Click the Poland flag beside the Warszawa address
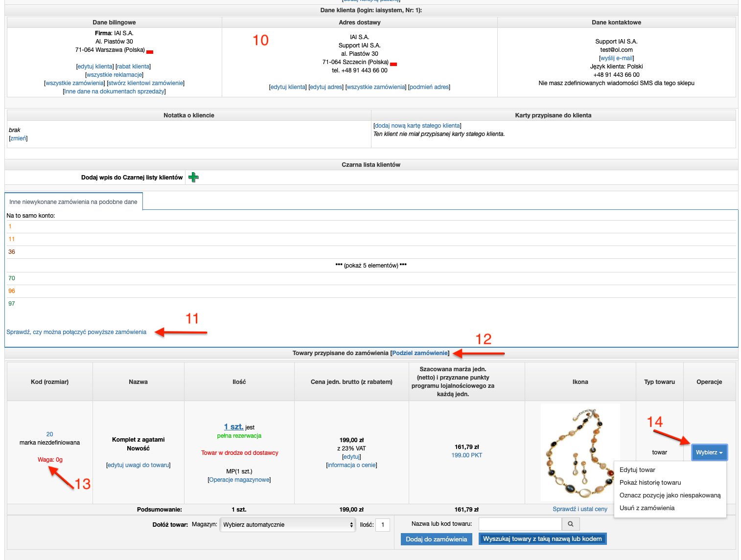 pos(150,52)
